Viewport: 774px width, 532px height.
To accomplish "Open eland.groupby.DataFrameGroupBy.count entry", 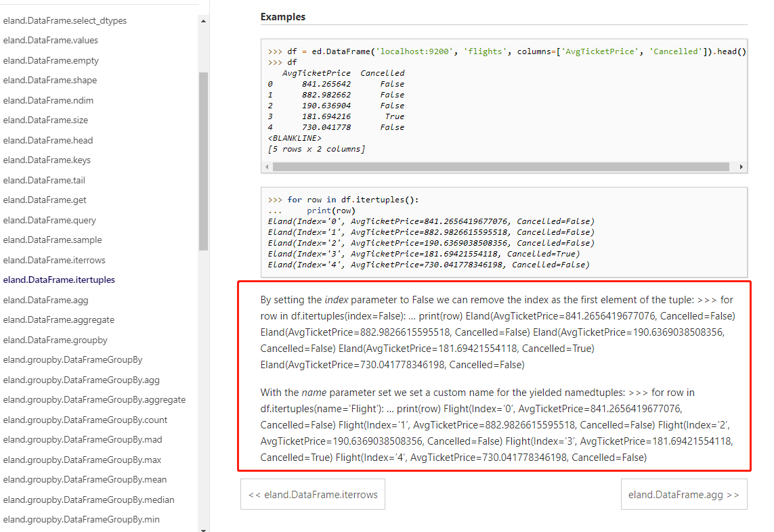I will [85, 420].
